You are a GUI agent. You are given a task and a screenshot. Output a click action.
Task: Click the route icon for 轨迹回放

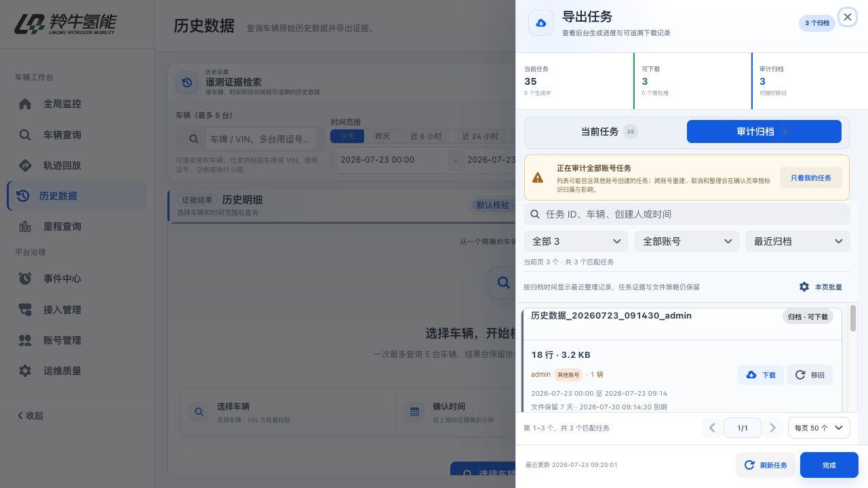pos(25,165)
